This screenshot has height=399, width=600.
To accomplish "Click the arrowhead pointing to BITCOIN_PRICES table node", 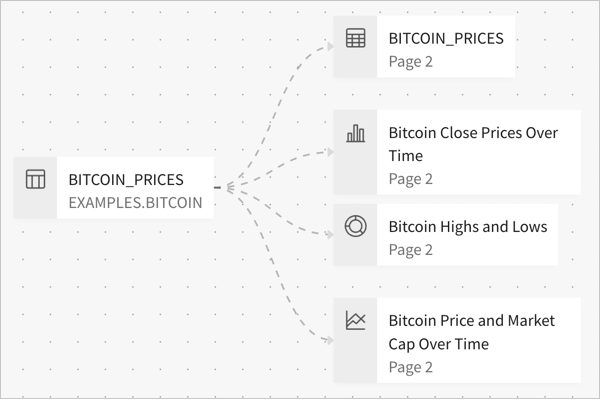I will pyautogui.click(x=330, y=47).
